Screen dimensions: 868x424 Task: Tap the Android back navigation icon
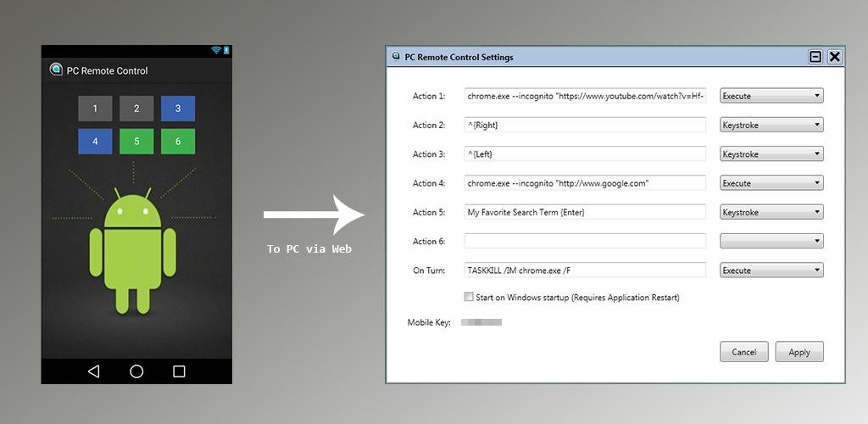coord(94,371)
